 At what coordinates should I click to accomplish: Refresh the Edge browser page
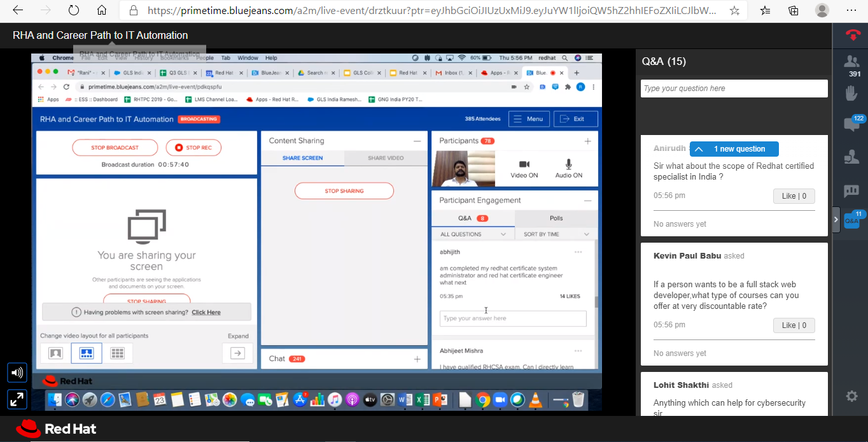[73, 11]
